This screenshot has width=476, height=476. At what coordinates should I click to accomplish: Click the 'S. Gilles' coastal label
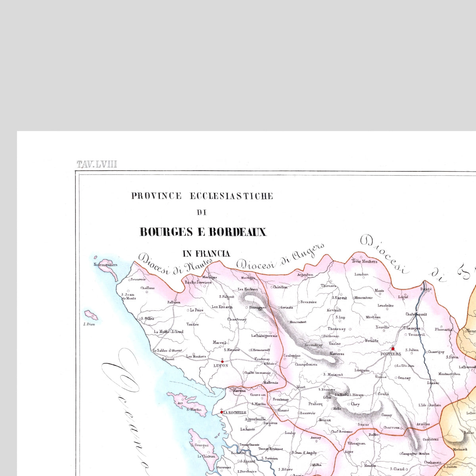coord(148,318)
